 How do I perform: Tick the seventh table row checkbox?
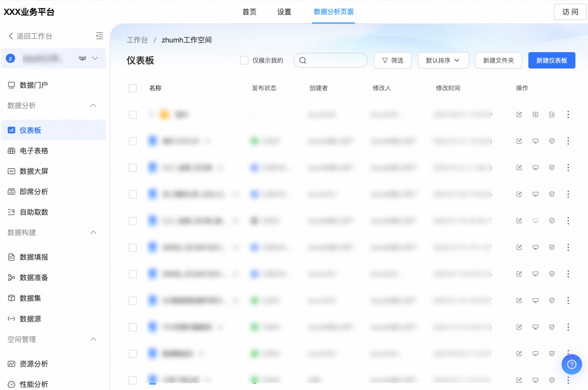pyautogui.click(x=133, y=274)
